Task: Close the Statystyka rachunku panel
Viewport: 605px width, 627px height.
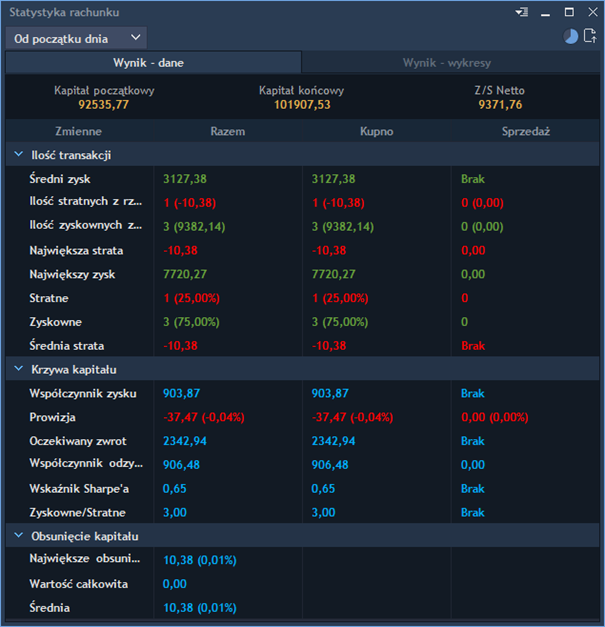Action: [x=591, y=12]
